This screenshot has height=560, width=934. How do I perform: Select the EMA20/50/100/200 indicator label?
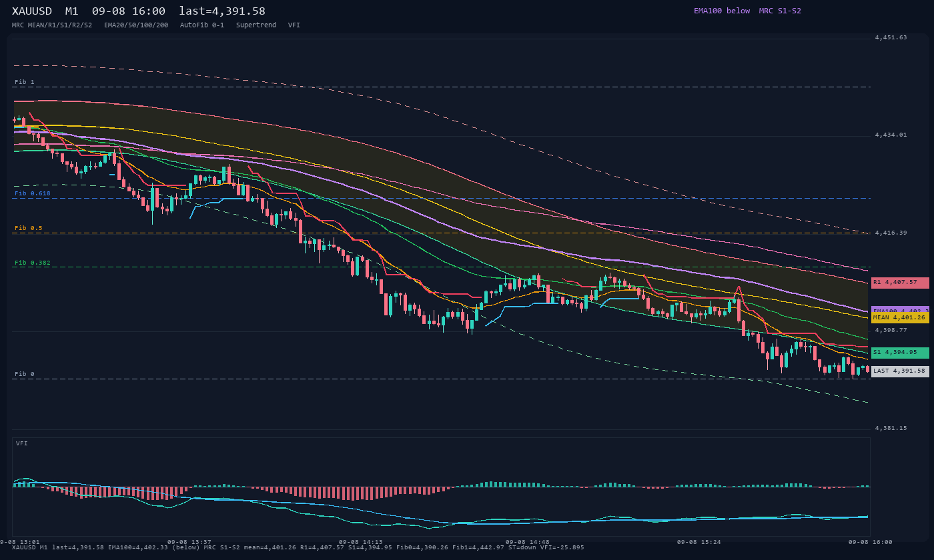click(x=136, y=25)
